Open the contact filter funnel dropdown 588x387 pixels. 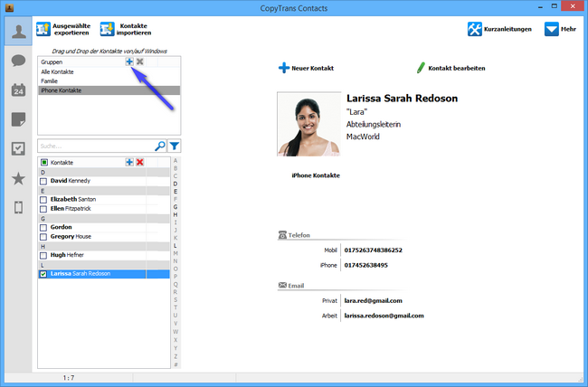tap(175, 145)
